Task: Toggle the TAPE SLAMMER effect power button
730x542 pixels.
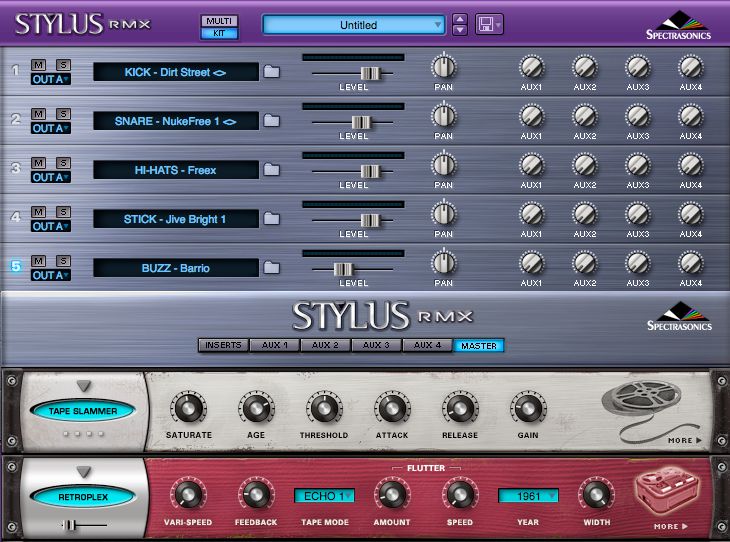Action: pos(83,411)
